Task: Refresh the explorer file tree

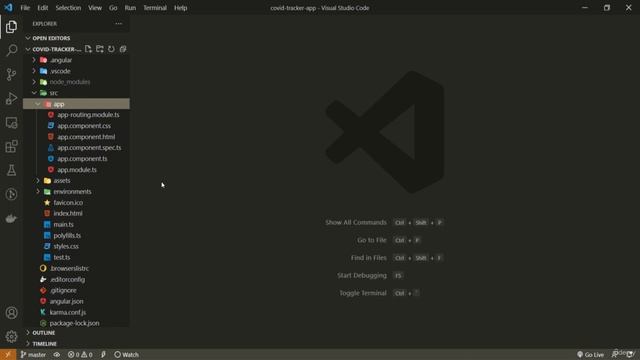Action: (x=111, y=49)
